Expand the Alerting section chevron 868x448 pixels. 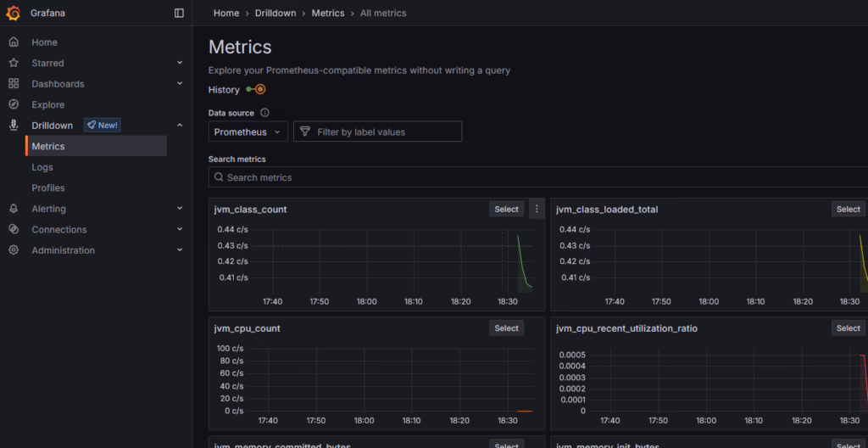[180, 209]
